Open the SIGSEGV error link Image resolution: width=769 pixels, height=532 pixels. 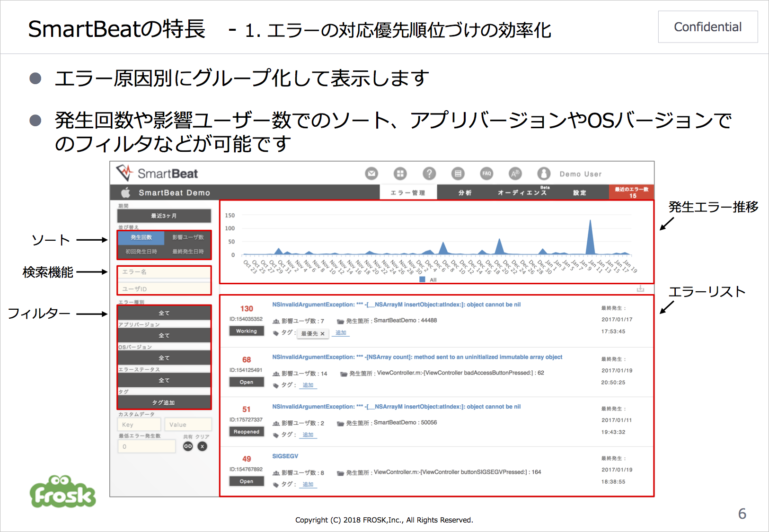(285, 456)
